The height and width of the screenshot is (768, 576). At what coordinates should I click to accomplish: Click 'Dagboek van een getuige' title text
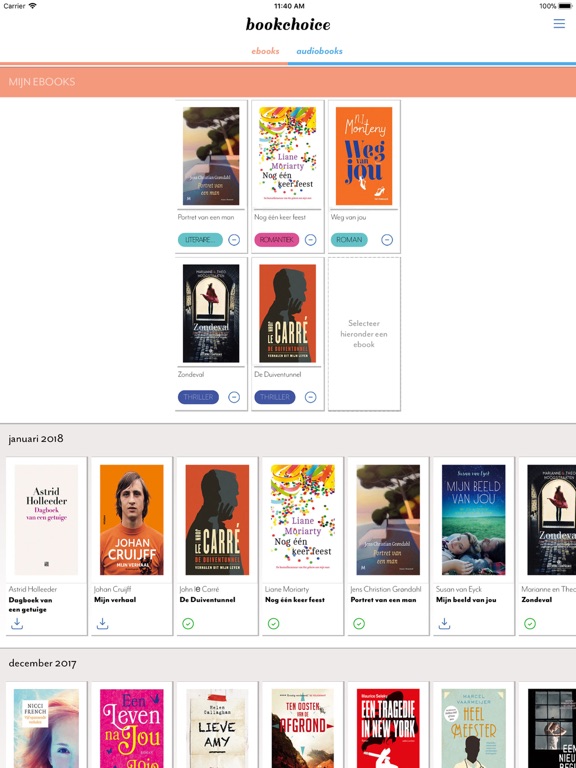pyautogui.click(x=30, y=605)
